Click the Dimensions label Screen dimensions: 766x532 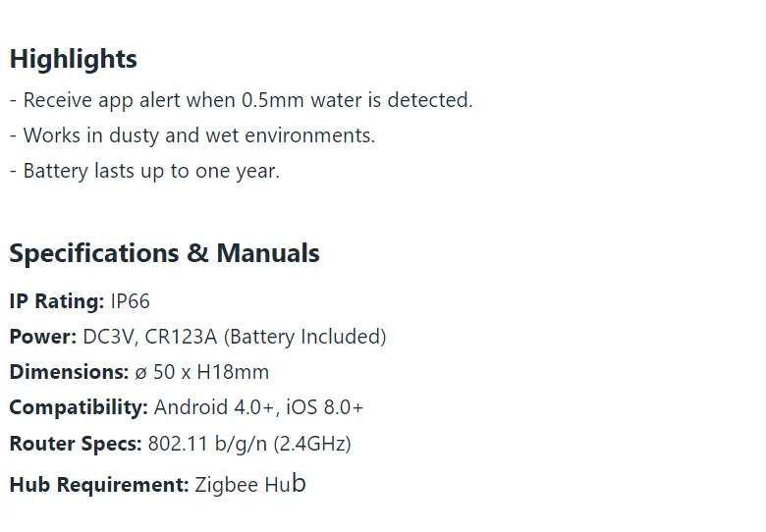69,372
